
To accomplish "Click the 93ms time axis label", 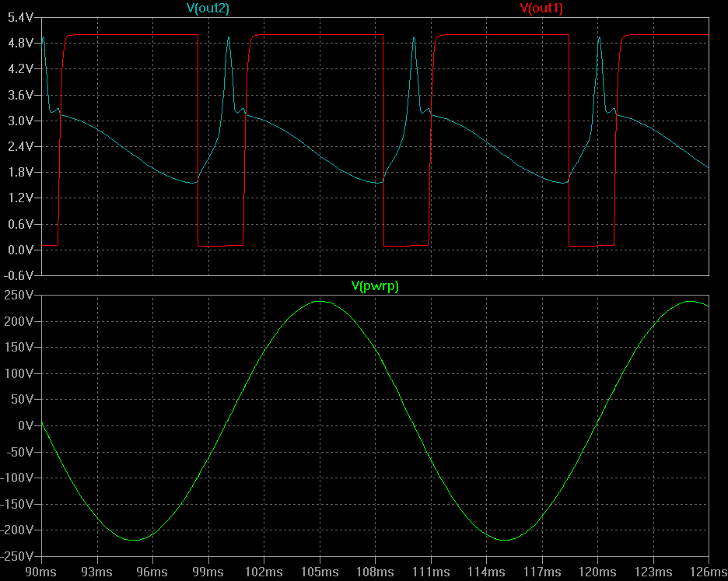I will pyautogui.click(x=96, y=572).
